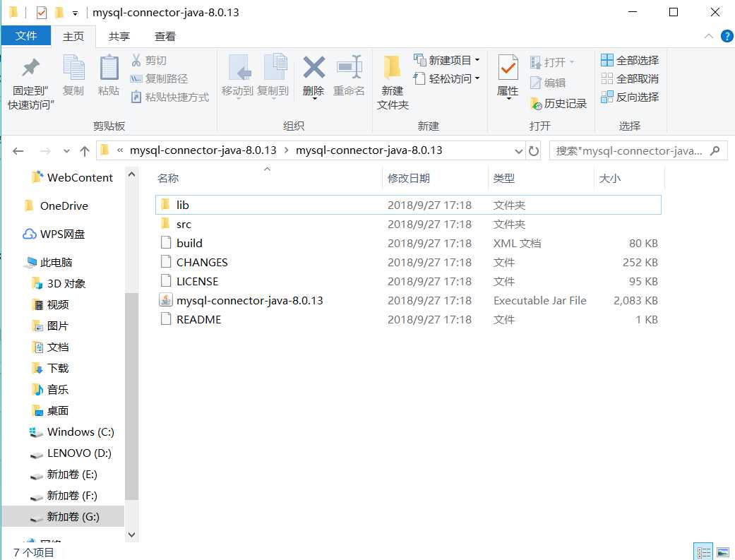Click Quick Access Toolbar properties checkmark icon
This screenshot has width=735, height=560.
click(41, 13)
